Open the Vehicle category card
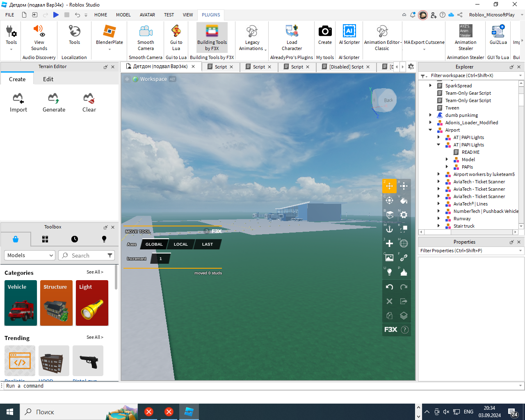Viewport: 525px width, 420px height. [x=21, y=303]
